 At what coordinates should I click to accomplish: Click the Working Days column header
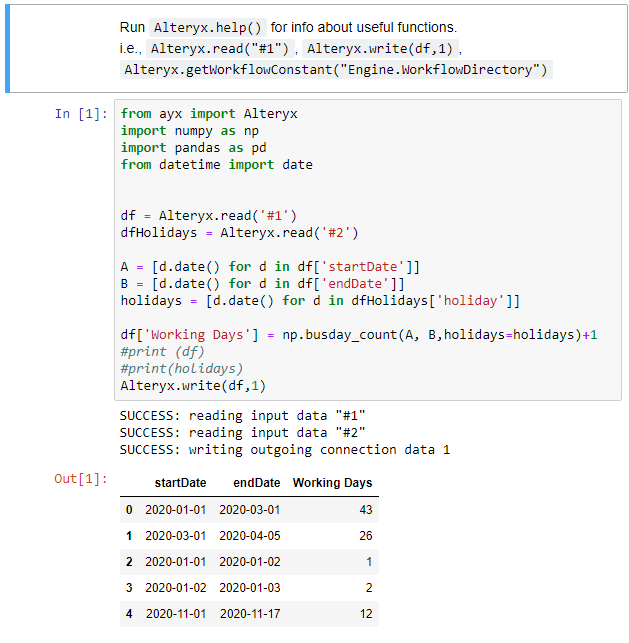[x=333, y=483]
